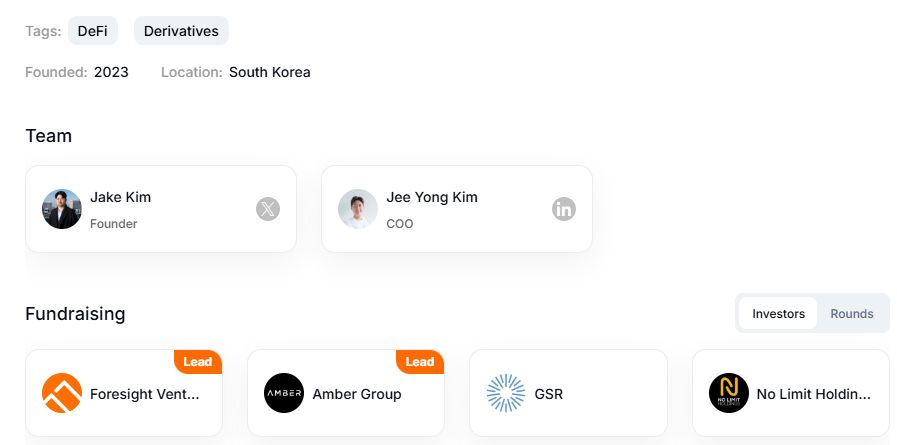Select the Investors view toggle
The image size is (897, 445).
tap(778, 313)
